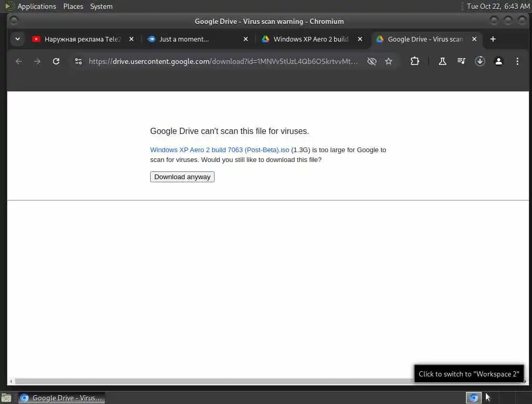Image resolution: width=532 pixels, height=404 pixels.
Task: Open the Windows XP Aero 2 build 7063 iso link
Action: 220,150
